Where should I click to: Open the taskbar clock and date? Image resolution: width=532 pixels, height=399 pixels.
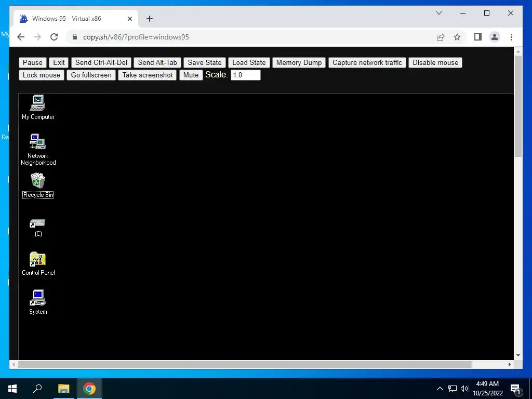click(487, 389)
